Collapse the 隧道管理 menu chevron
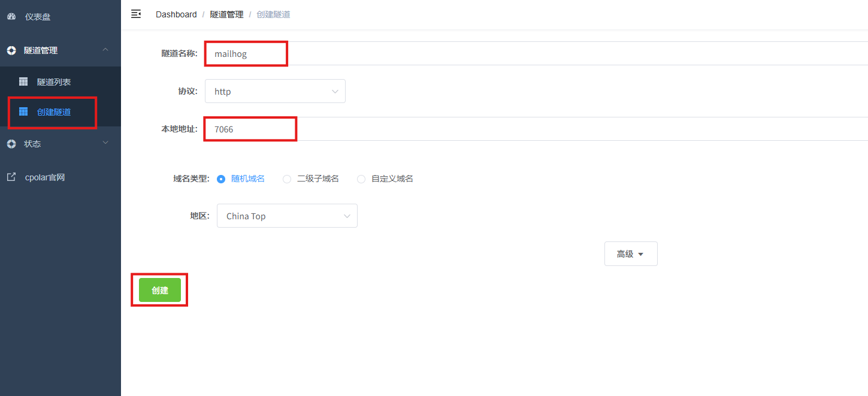 pyautogui.click(x=105, y=50)
